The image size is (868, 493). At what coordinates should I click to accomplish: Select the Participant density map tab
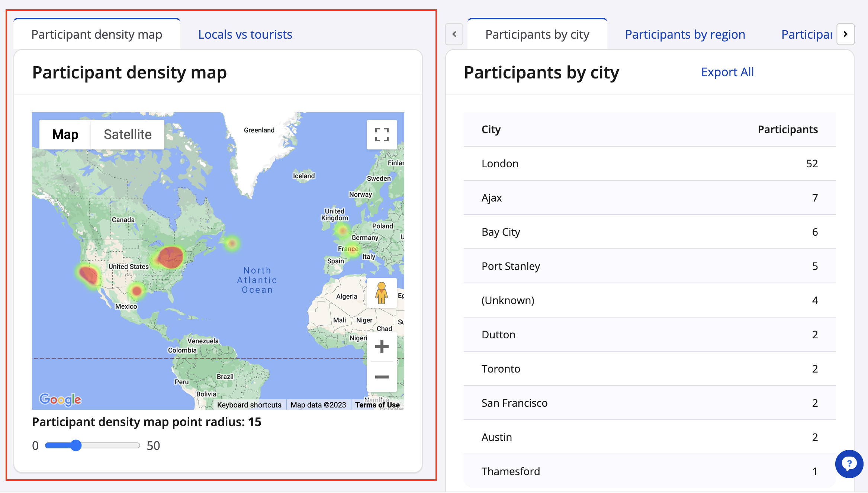pos(97,35)
